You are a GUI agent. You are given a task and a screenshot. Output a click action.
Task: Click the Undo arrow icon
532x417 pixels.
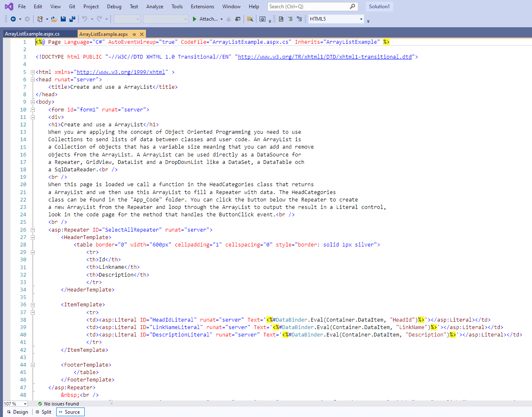coord(85,19)
